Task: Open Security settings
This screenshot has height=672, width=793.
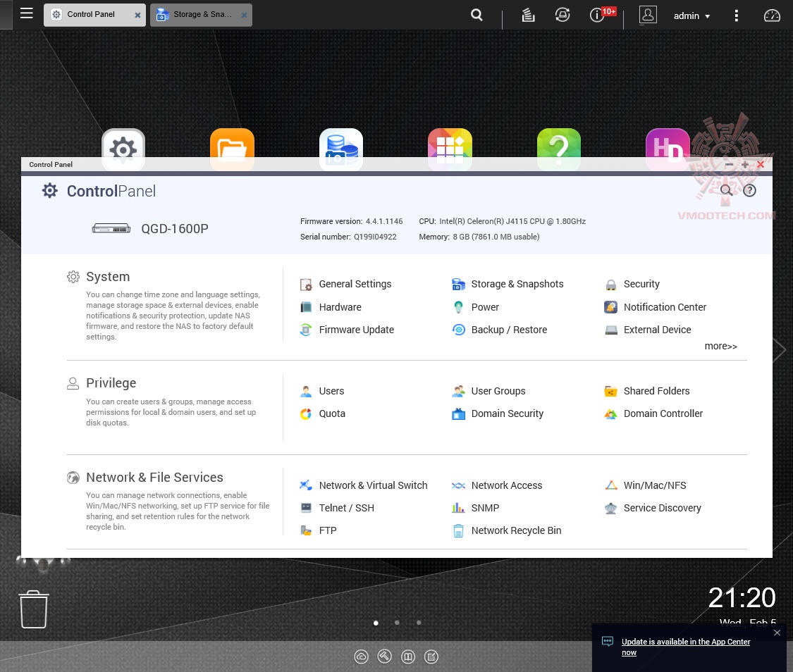Action: coord(632,284)
